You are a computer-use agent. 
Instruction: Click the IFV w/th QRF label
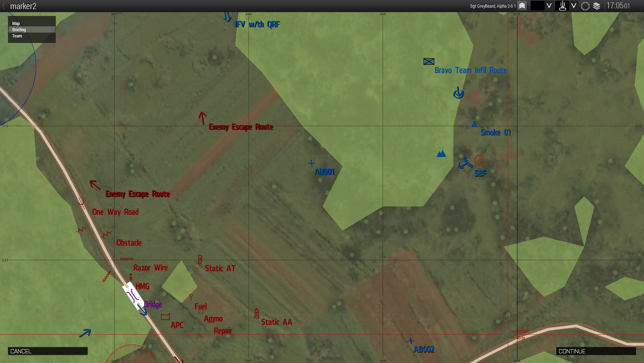257,24
